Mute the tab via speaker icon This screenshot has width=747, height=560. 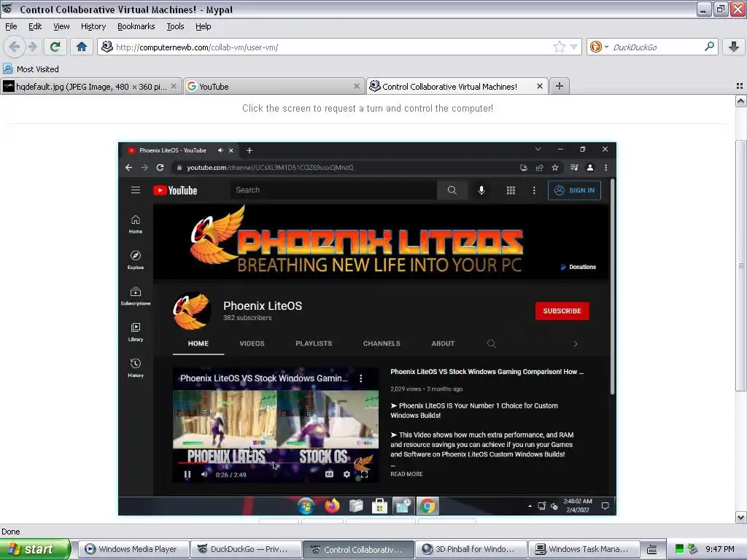(x=220, y=150)
